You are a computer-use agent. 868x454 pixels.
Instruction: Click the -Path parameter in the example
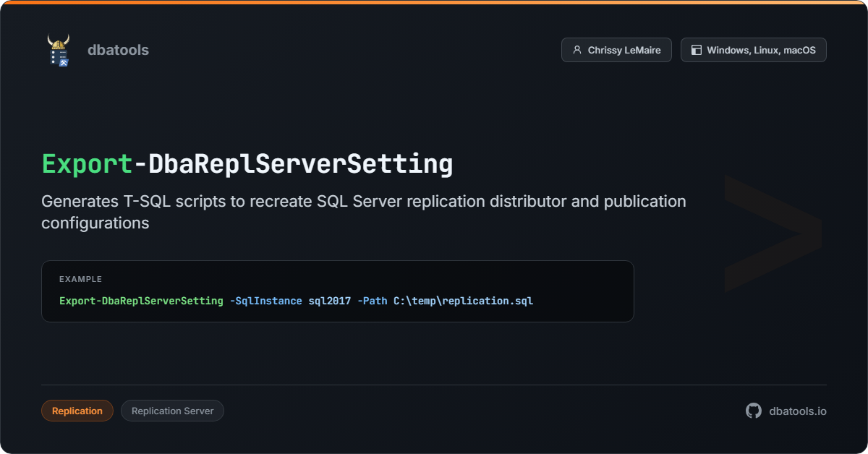pos(373,300)
